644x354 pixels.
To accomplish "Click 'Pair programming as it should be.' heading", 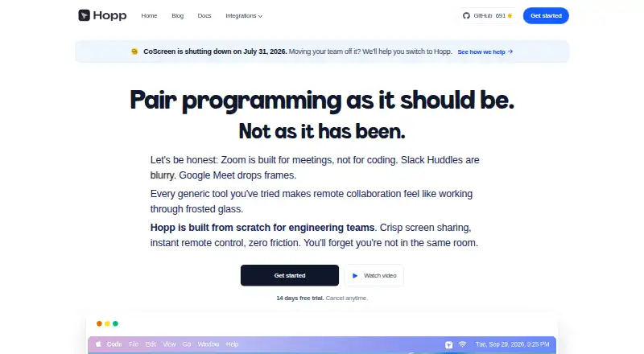I will [322, 100].
